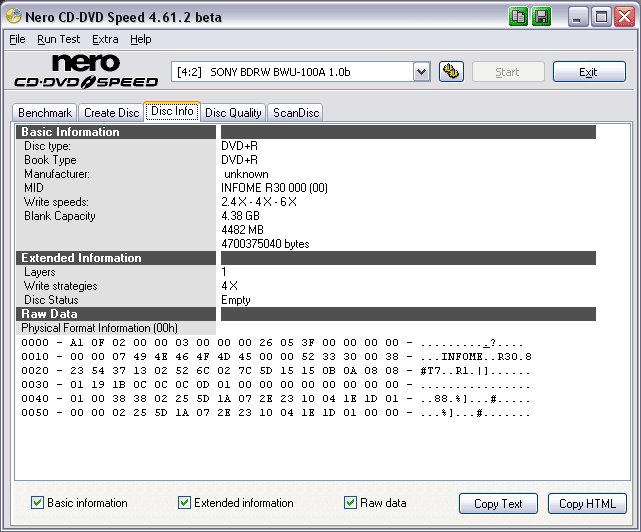
Task: Switch to the Benchmark tab
Action: 45,113
